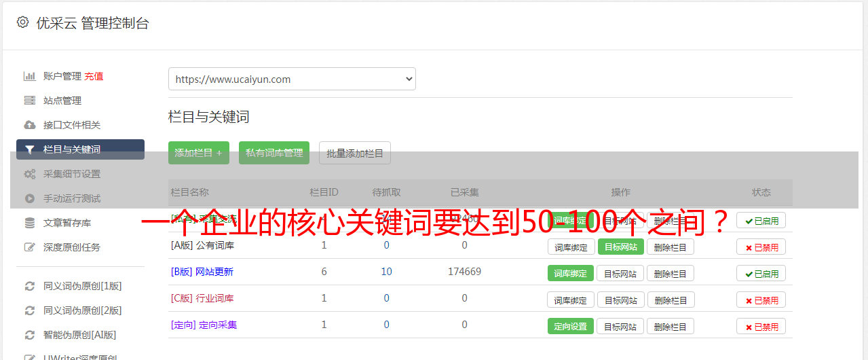Image resolution: width=868 pixels, height=360 pixels.
Task: Open 同义词伪原创[2版] in the sidebar
Action: coord(83,310)
